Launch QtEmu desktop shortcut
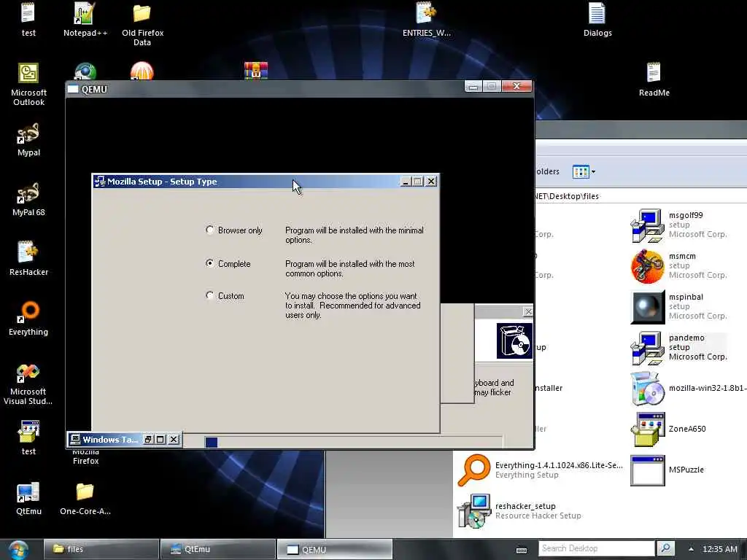 [28, 498]
